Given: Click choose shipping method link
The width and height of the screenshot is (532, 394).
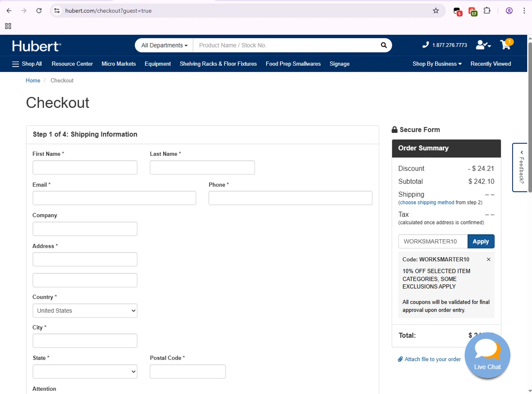Looking at the screenshot, I should (427, 202).
